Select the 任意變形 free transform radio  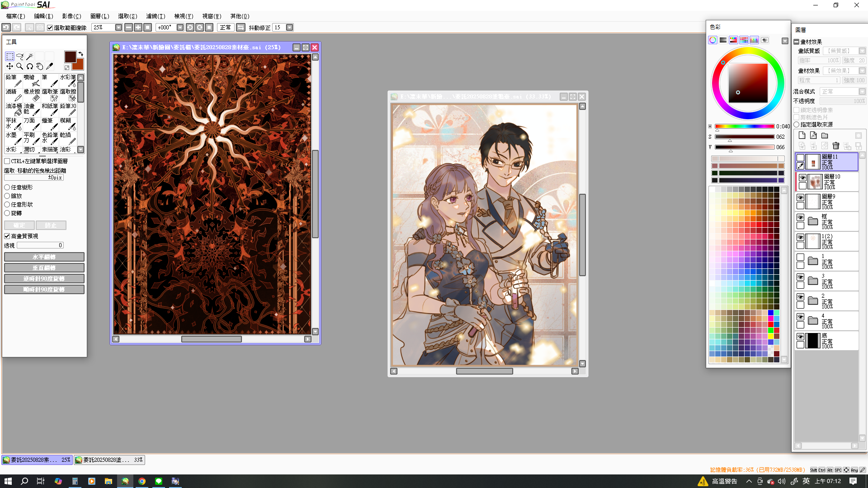point(7,187)
